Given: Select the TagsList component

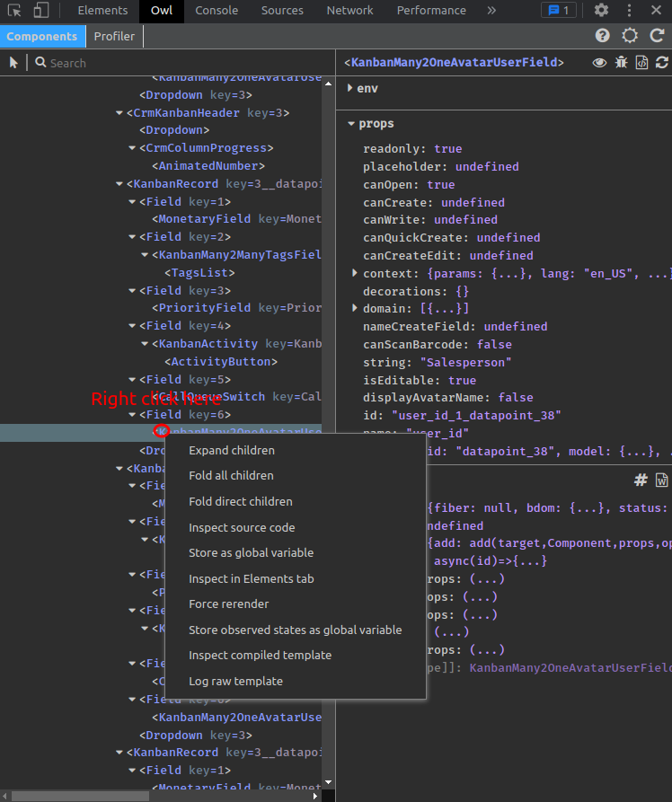Looking at the screenshot, I should click(199, 273).
